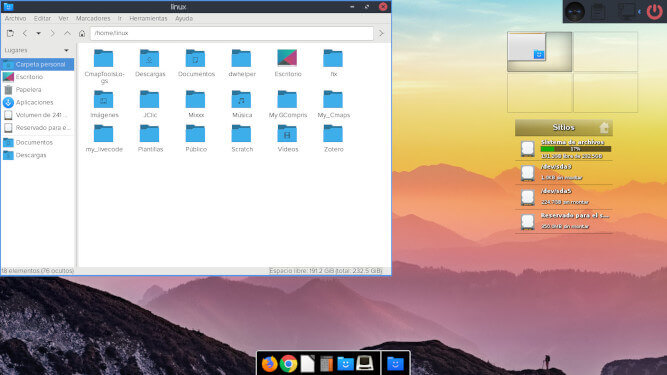Select the ftx folder
The width and height of the screenshot is (667, 375).
[333, 58]
